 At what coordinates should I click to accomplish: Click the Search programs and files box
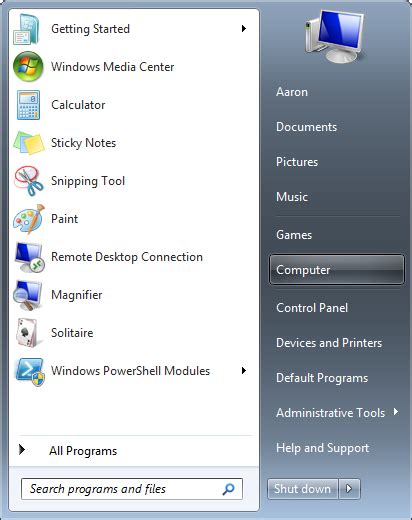coord(132,489)
